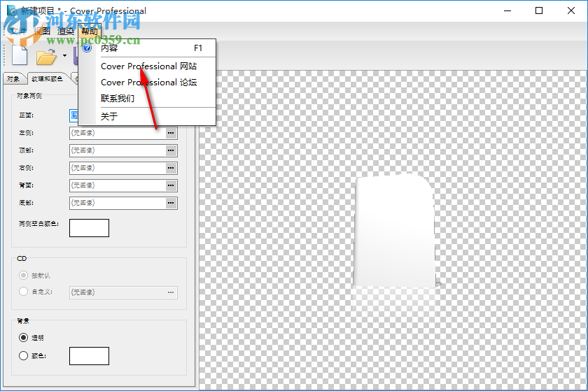
Task: Select 关于 in help menu
Action: click(147, 116)
